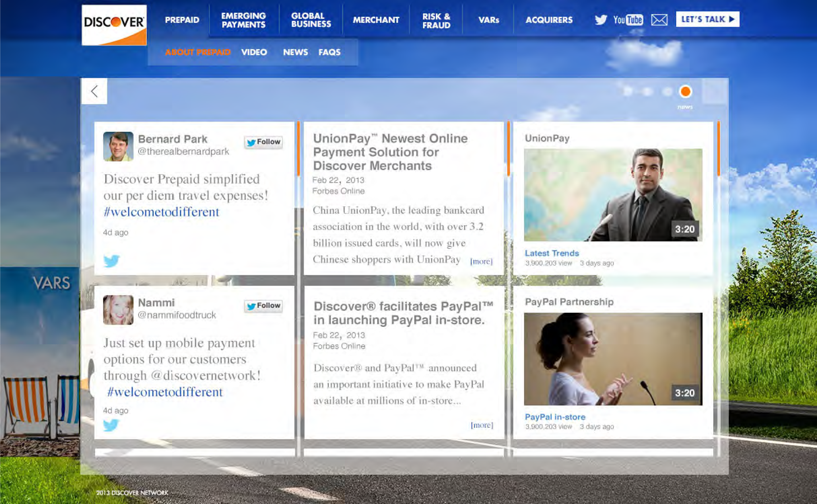Expand UnionPay article with more link

pos(481,261)
